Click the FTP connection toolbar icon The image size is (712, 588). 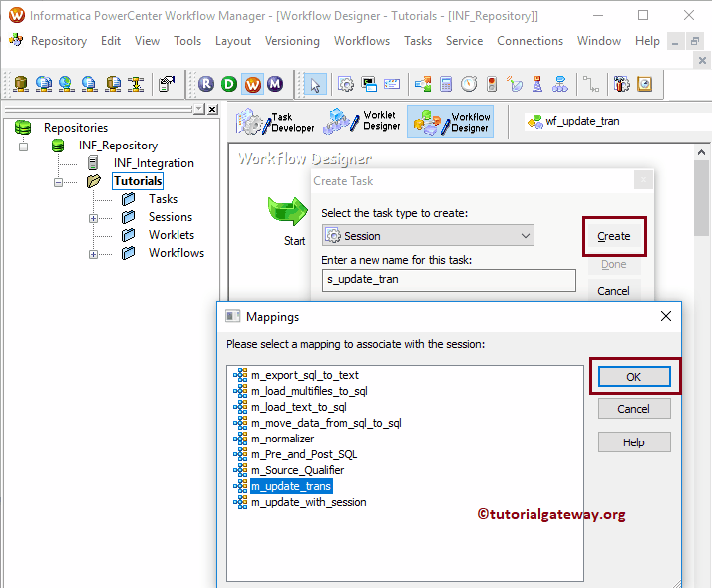coord(44,84)
